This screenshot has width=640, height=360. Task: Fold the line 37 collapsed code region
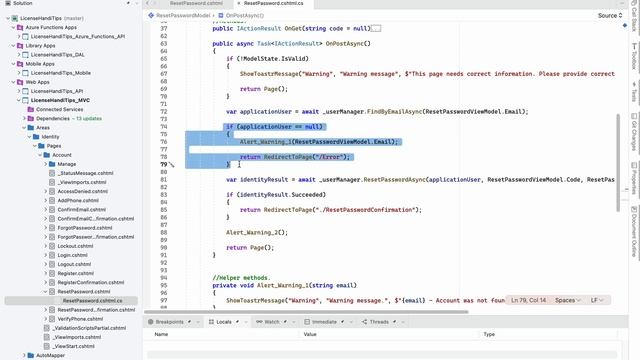click(x=376, y=29)
